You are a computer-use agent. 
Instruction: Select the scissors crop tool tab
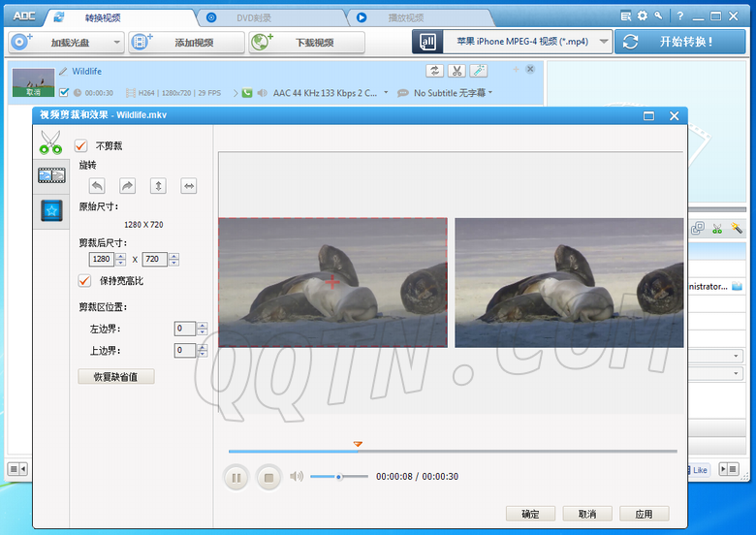pyautogui.click(x=50, y=142)
